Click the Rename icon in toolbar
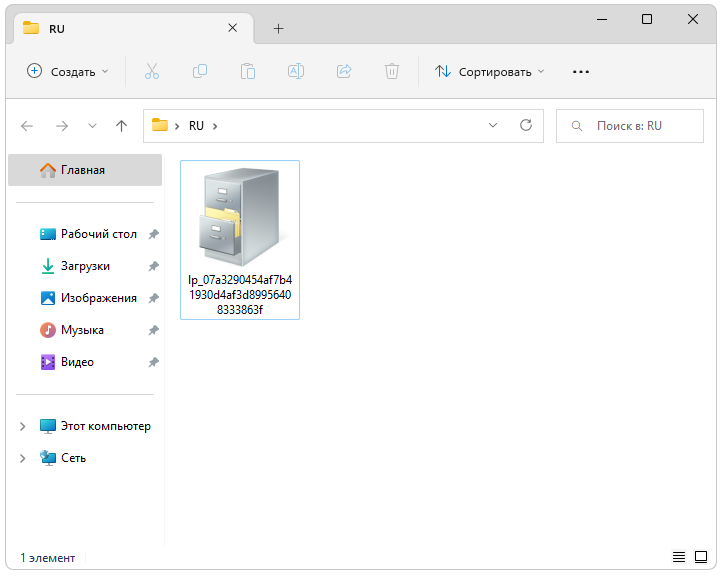The image size is (722, 577). 296,71
